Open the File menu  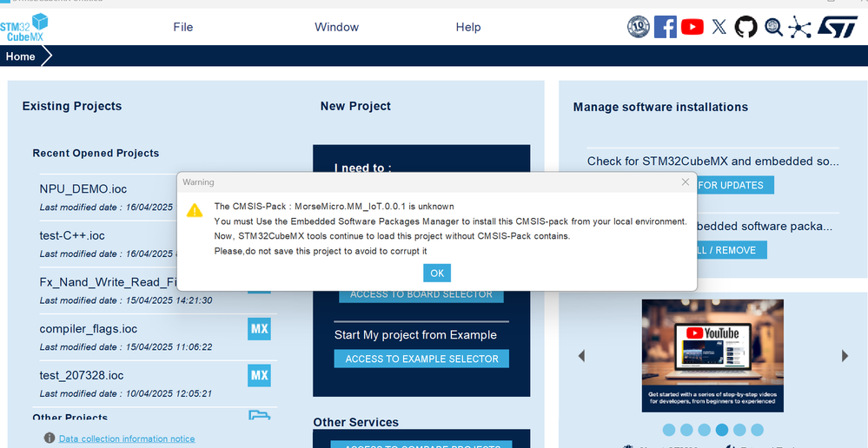point(183,27)
